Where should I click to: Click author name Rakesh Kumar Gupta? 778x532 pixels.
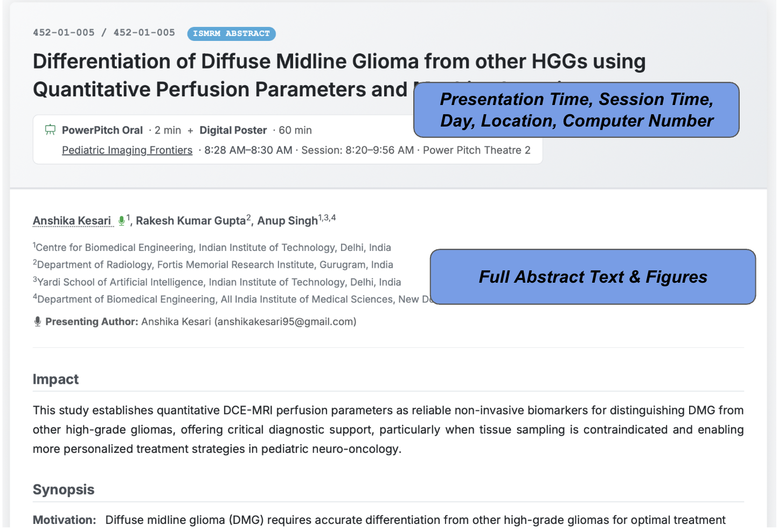coord(191,221)
